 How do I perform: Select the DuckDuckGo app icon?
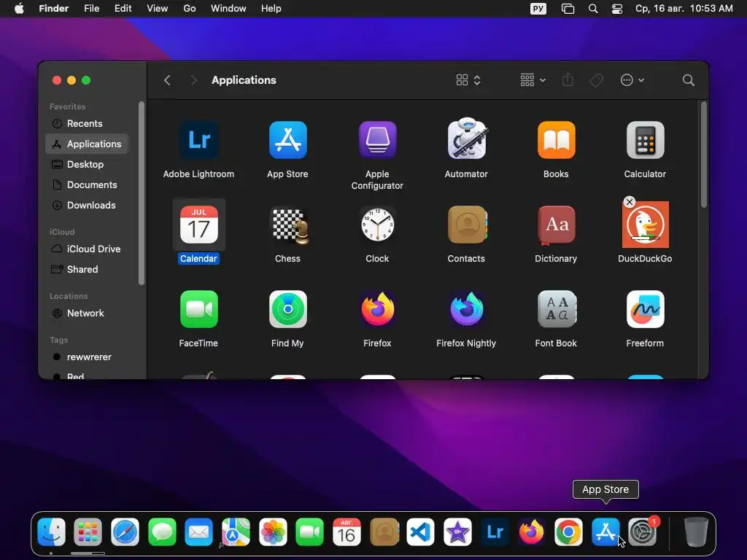(x=645, y=225)
